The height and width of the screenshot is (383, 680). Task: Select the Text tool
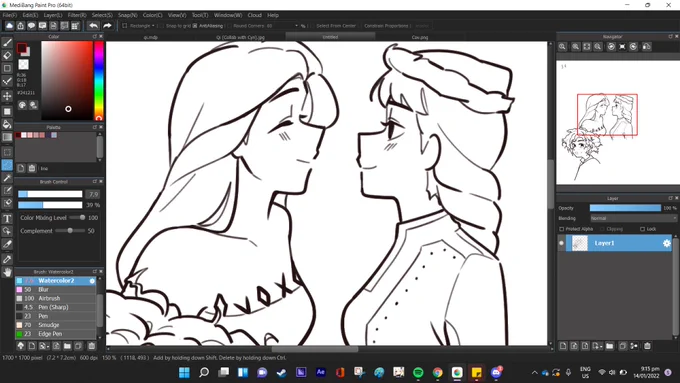[7, 218]
